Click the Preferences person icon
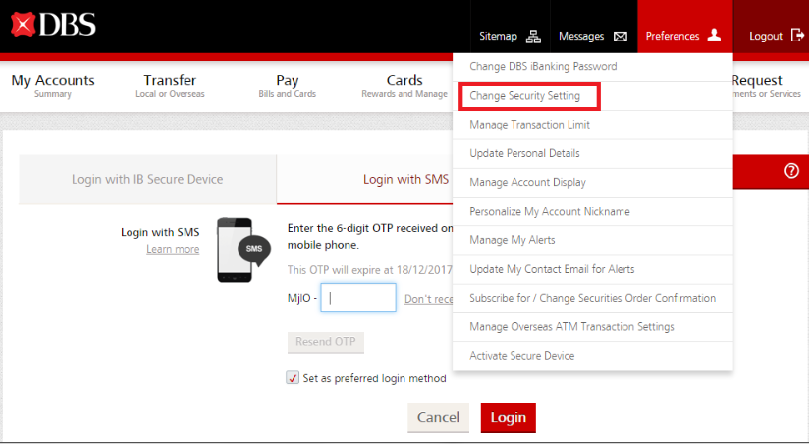The height and width of the screenshot is (444, 809). 714,35
